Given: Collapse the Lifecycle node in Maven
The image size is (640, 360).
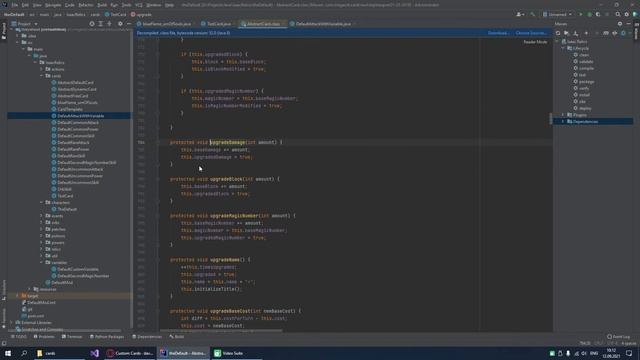Looking at the screenshot, I should point(563,48).
